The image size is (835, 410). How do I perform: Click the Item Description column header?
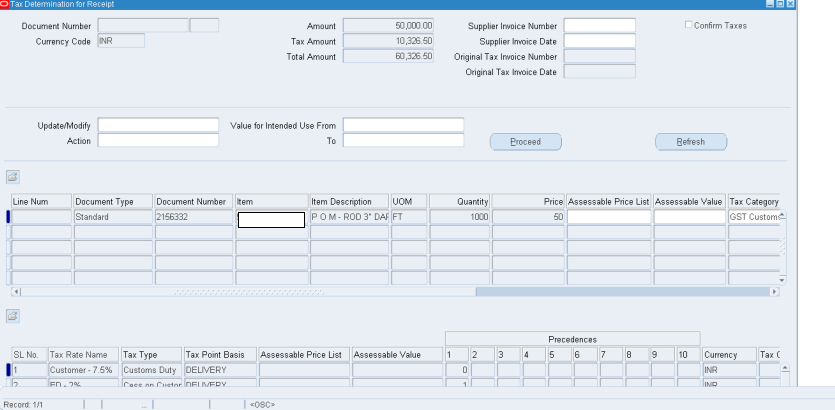click(x=349, y=201)
